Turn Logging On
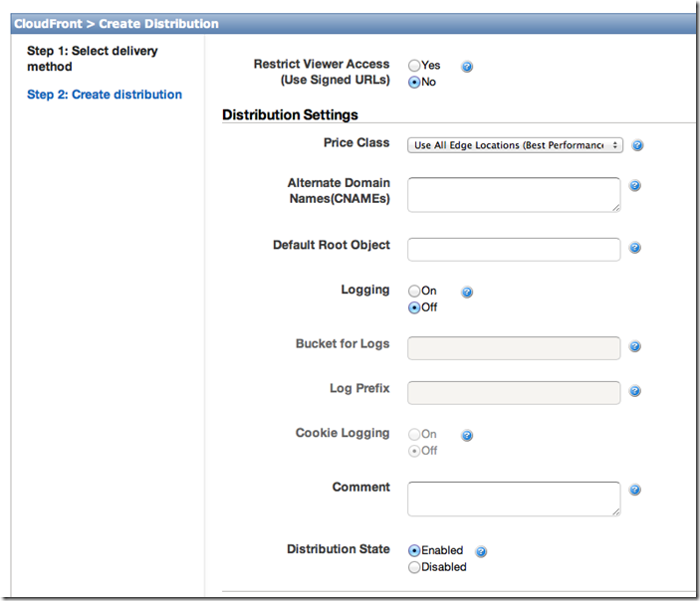Viewport: 700px width, 601px height. (414, 291)
